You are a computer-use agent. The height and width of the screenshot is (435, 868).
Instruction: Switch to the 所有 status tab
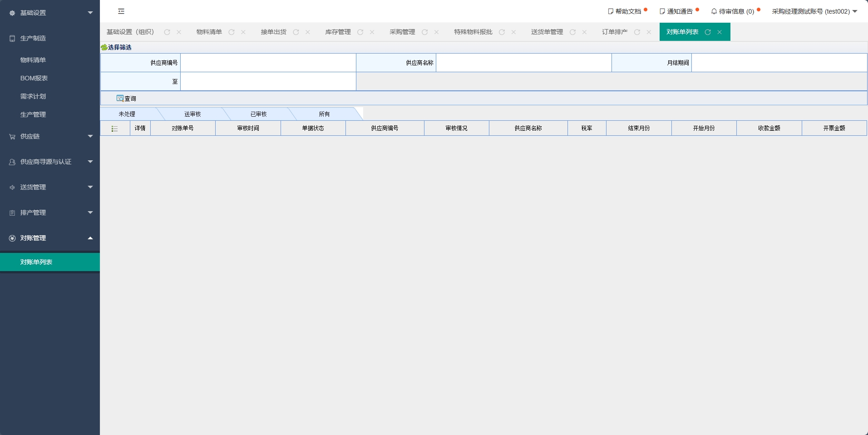[324, 114]
